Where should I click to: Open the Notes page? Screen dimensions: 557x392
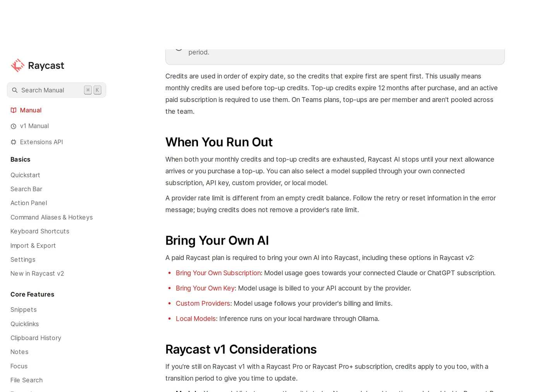19,352
